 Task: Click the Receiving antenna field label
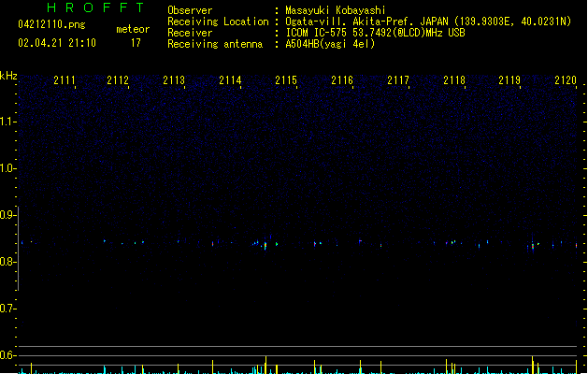[x=215, y=44]
